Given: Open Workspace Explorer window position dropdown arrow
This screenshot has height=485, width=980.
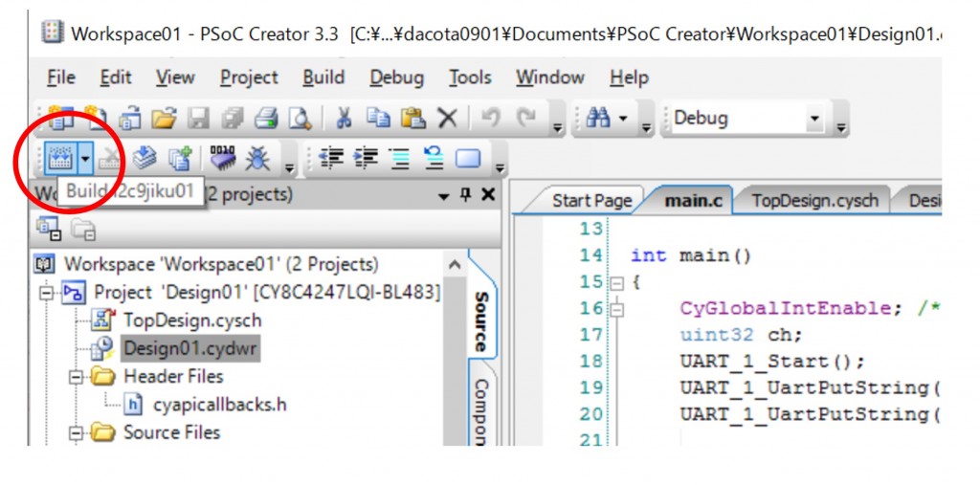Looking at the screenshot, I should [444, 195].
